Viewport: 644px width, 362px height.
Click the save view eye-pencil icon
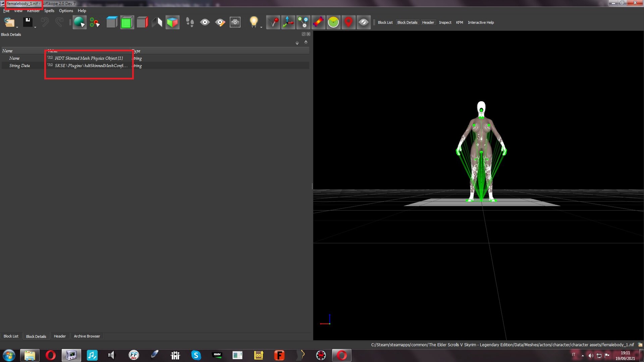pos(220,22)
